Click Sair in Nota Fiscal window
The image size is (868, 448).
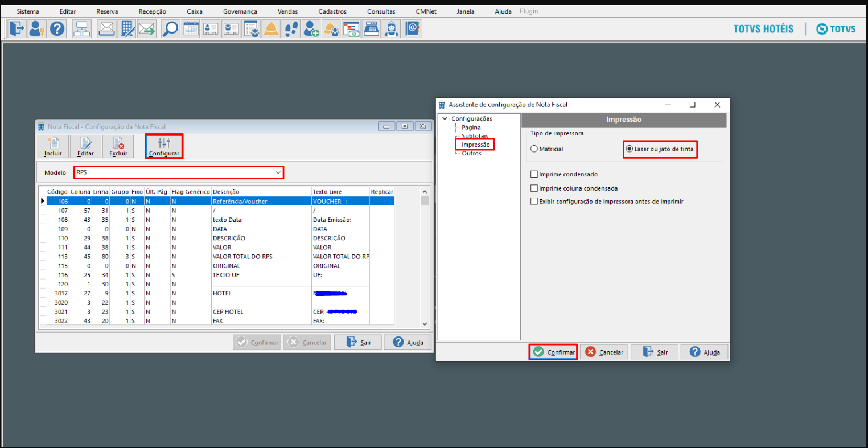point(357,342)
